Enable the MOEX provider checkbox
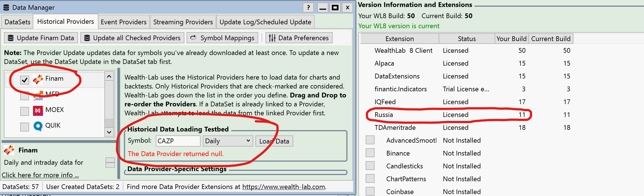644x196 pixels. 25,111
